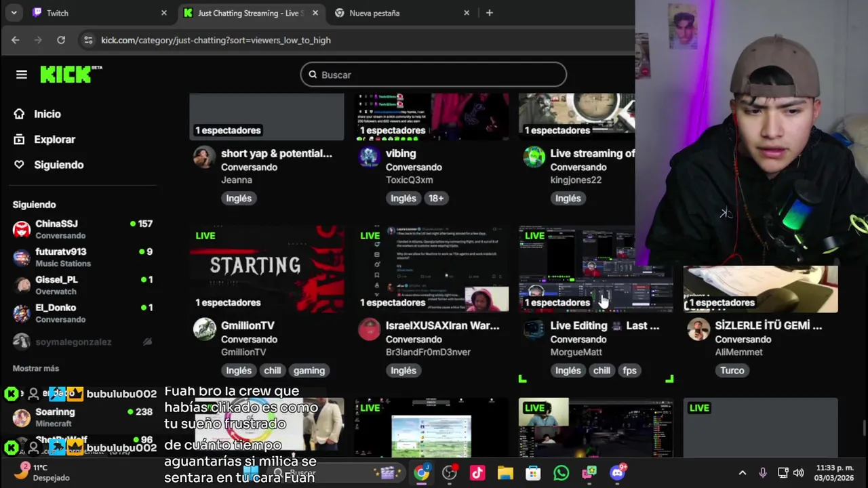Click Jeanna's channel avatar
Viewport: 868px width, 488px height.
(x=204, y=157)
